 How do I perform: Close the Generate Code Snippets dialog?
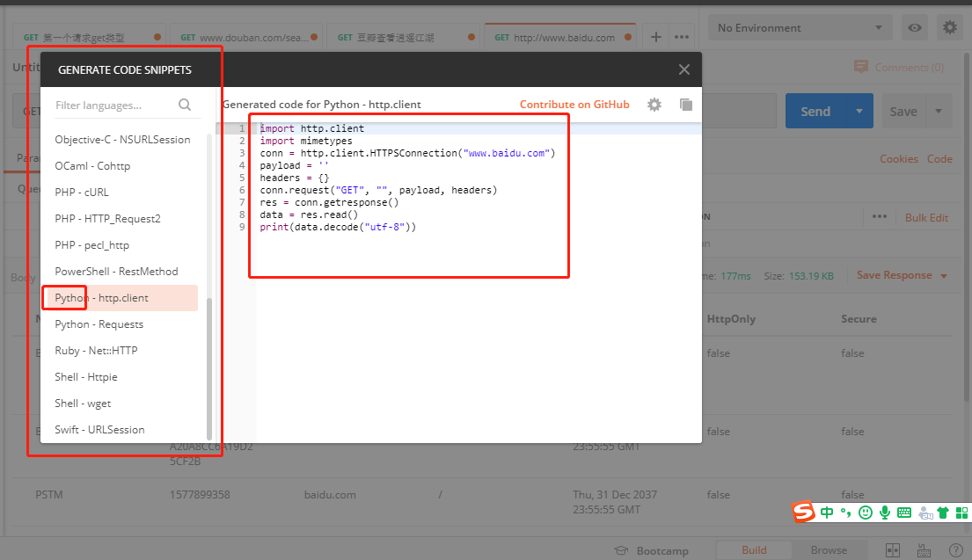pyautogui.click(x=683, y=69)
